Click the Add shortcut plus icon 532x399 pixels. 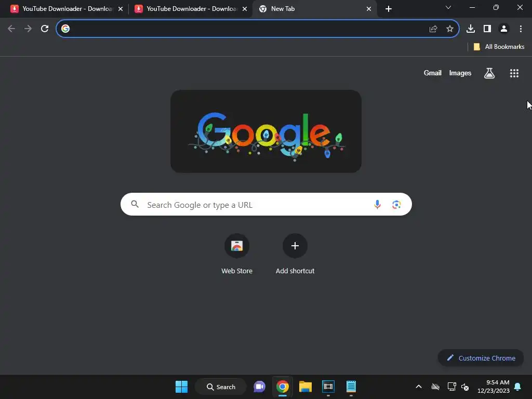point(295,246)
